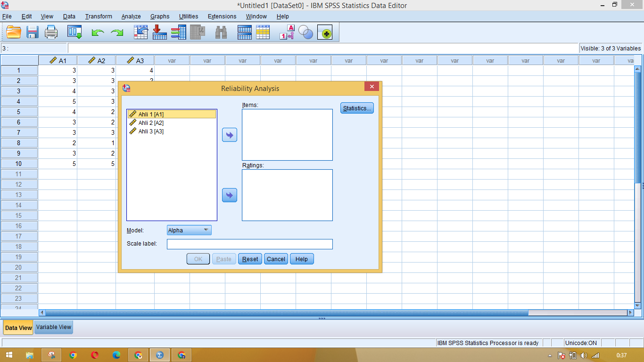The height and width of the screenshot is (362, 644).
Task: Open the Variables info icon
Action: tap(178, 32)
